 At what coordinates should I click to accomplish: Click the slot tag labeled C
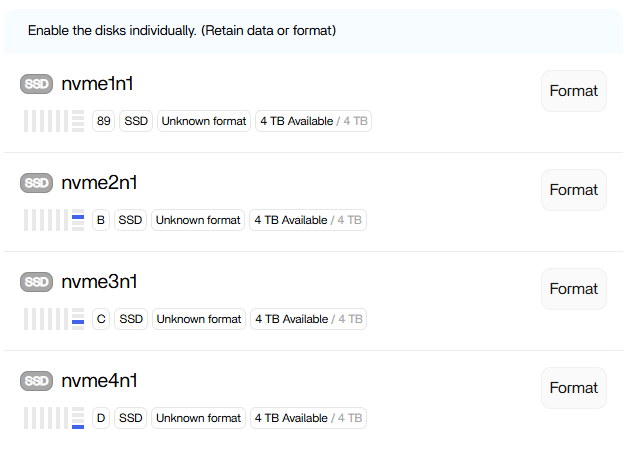(x=100, y=319)
